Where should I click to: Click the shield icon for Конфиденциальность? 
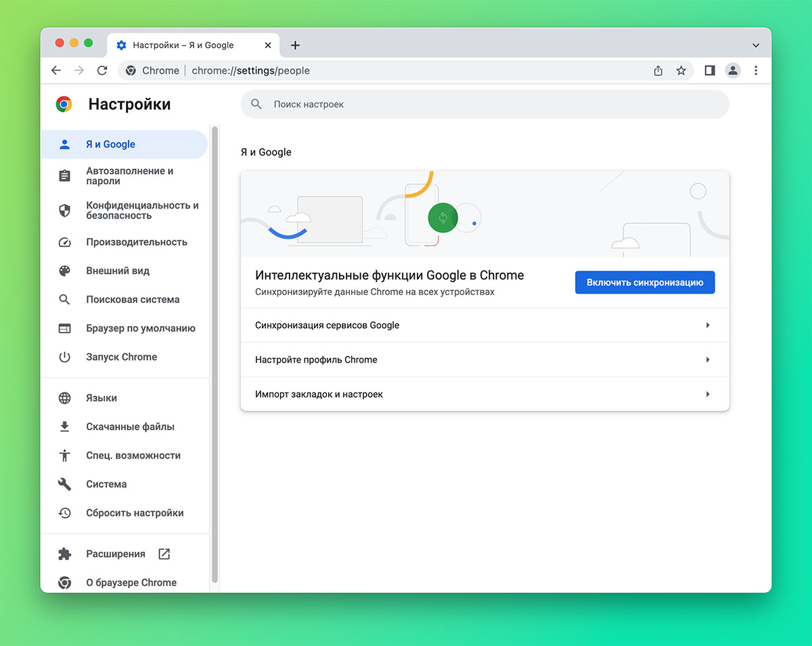click(x=64, y=210)
